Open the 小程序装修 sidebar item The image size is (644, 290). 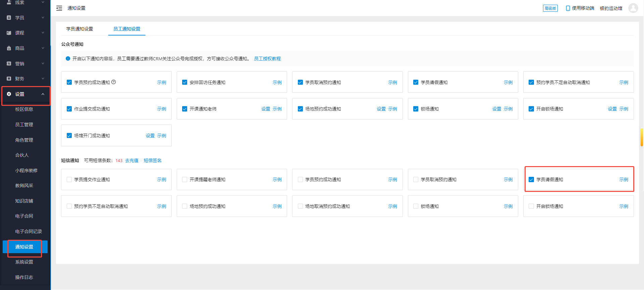[26, 170]
